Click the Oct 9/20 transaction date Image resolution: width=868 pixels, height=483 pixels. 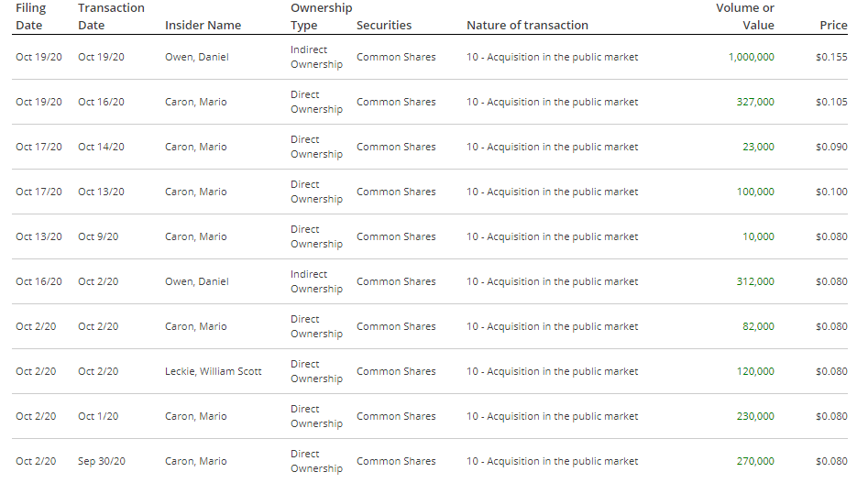pos(98,236)
